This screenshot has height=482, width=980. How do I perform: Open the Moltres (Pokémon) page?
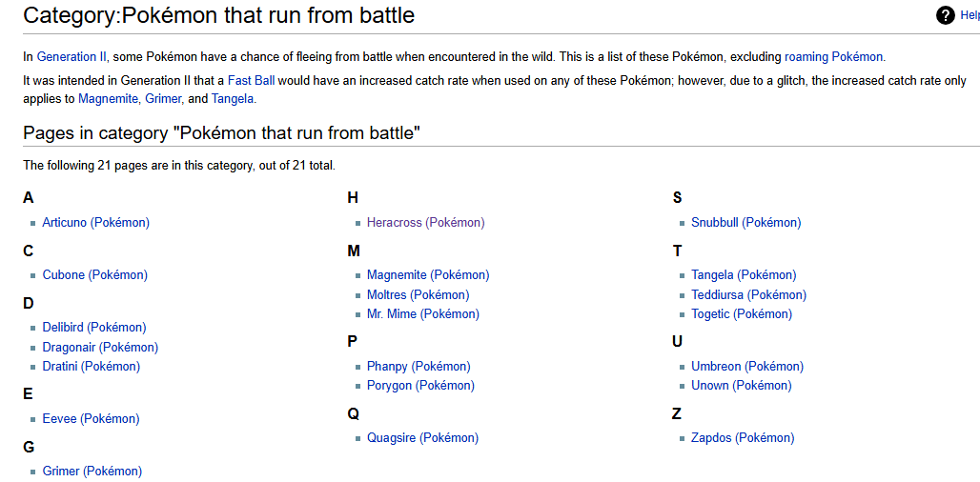tap(419, 294)
